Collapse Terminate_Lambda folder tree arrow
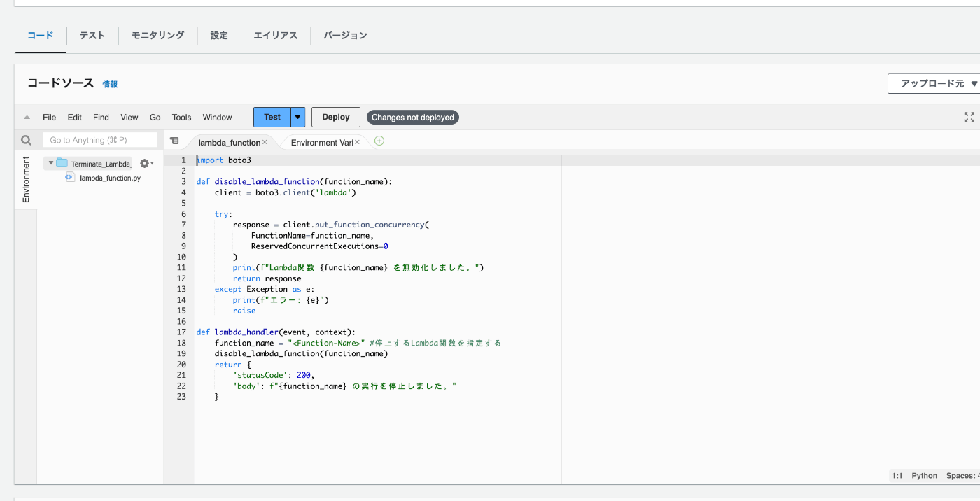Screen dimensions: 980x501 (x=50, y=163)
